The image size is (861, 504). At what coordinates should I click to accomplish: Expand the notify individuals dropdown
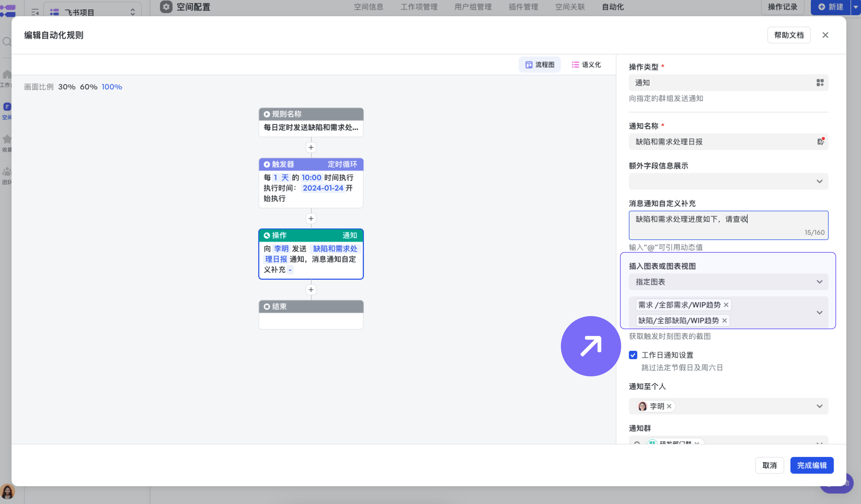pyautogui.click(x=819, y=406)
